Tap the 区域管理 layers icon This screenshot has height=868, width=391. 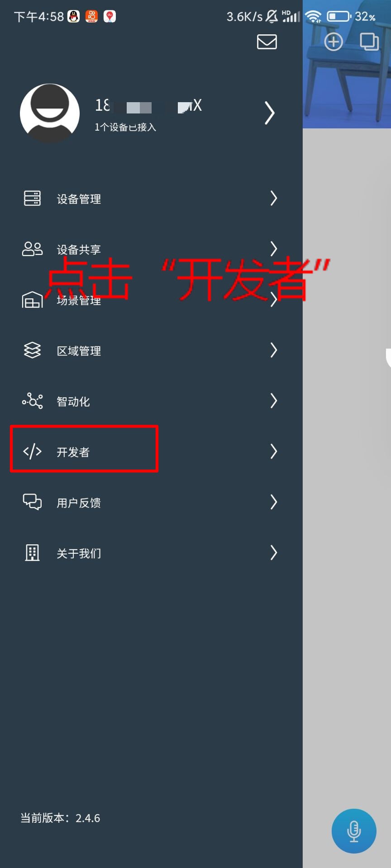click(32, 350)
